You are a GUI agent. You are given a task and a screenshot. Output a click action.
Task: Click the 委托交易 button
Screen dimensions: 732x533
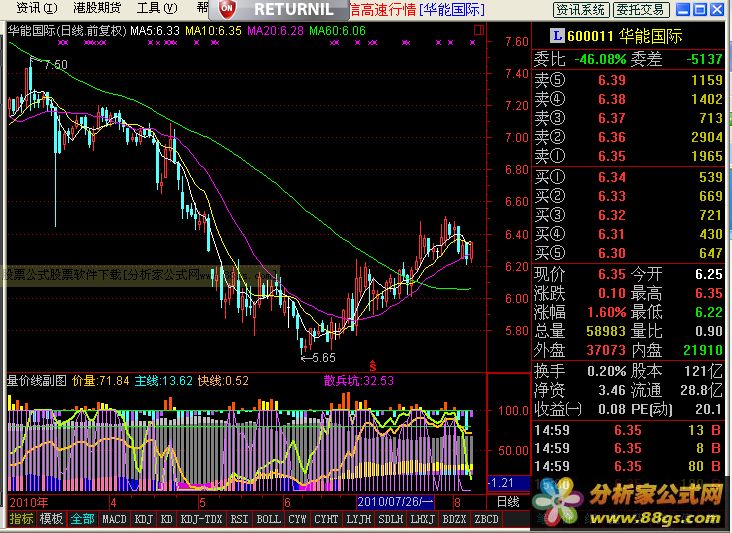[x=641, y=9]
